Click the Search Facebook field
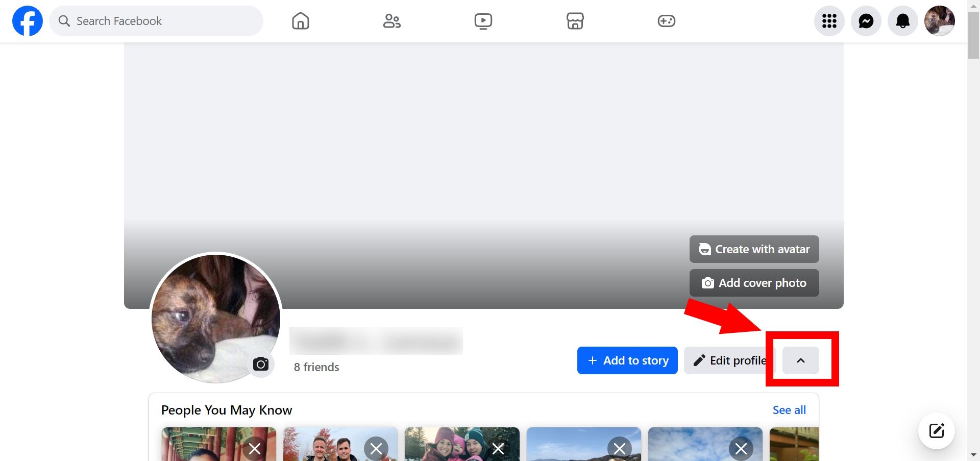 (x=156, y=21)
